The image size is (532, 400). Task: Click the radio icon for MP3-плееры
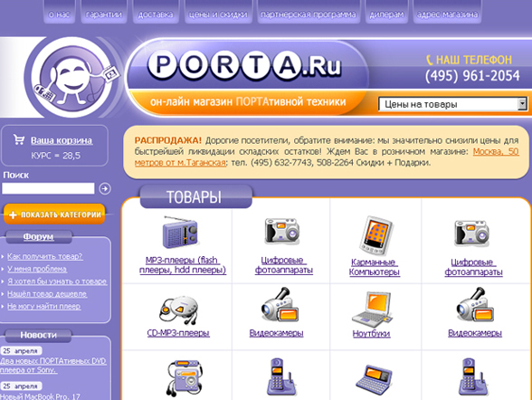pos(181,233)
